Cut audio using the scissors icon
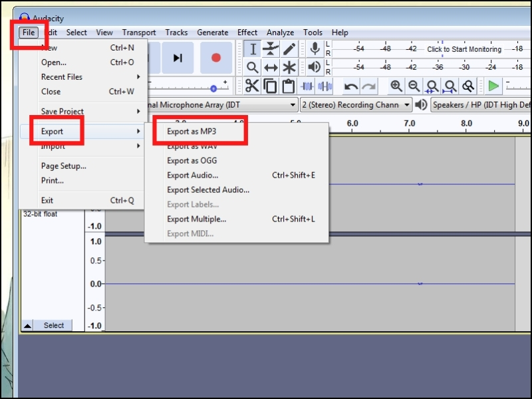 click(251, 86)
